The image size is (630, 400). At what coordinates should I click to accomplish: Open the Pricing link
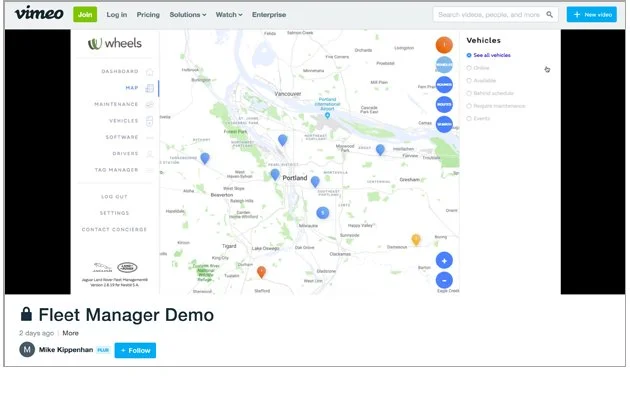(148, 14)
